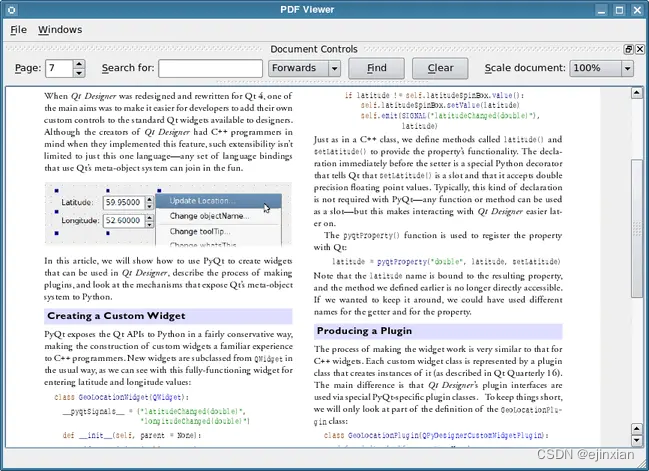Click the vertical scrollbar up arrow at top
The width and height of the screenshot is (649, 471).
coord(637,93)
